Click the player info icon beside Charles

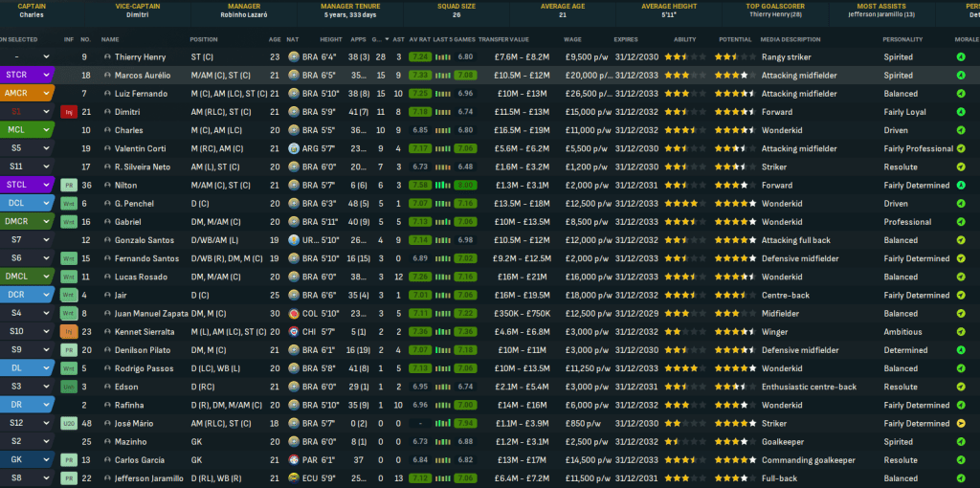tap(105, 130)
